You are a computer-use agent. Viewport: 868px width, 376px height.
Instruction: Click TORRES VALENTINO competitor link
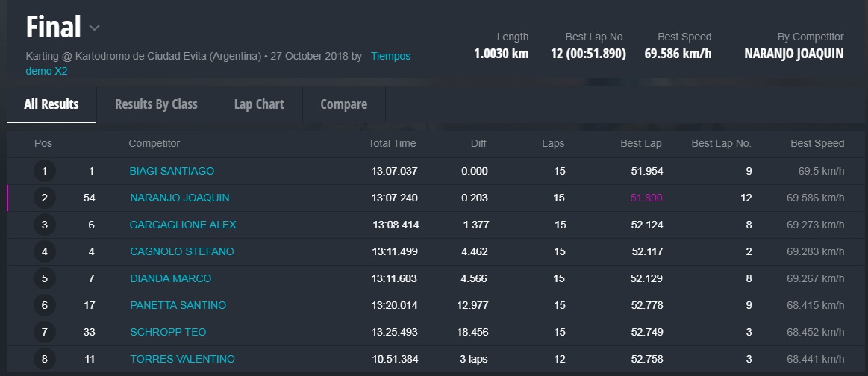[182, 359]
